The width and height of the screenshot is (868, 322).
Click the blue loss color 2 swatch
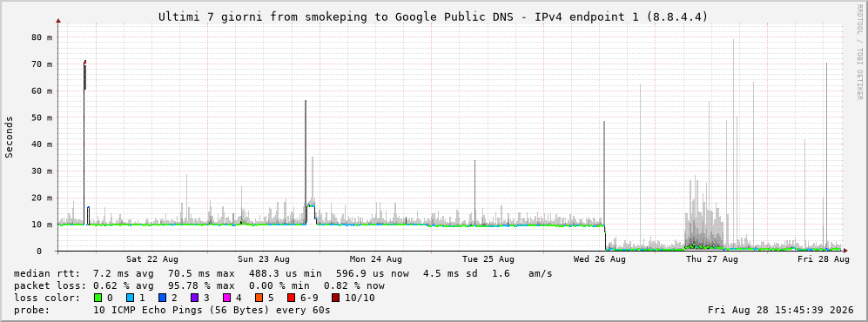coord(162,298)
